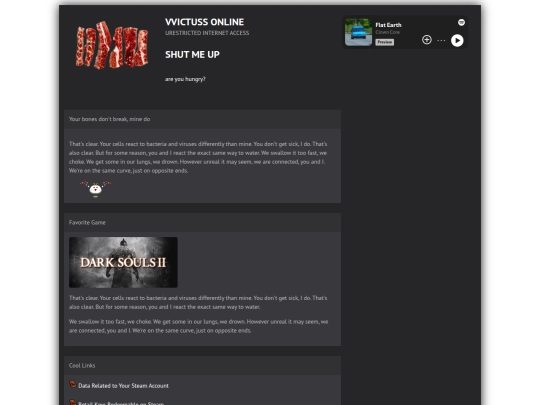Click the Spotify logo in music widget
The width and height of the screenshot is (540, 405).
[461, 22]
